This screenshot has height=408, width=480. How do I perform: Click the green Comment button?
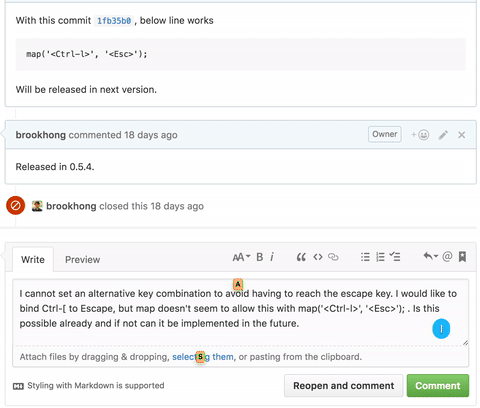tap(438, 386)
